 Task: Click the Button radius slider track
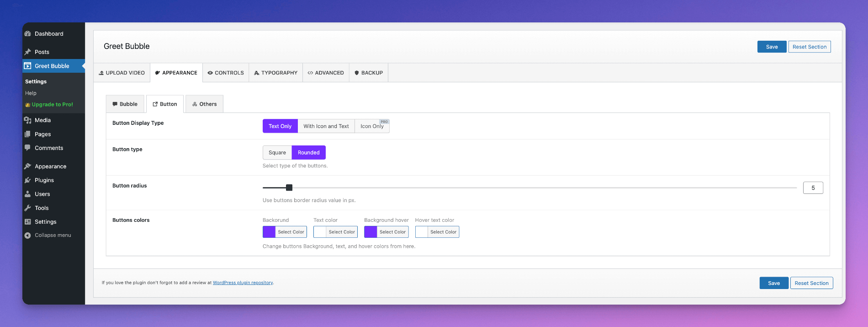tap(530, 188)
